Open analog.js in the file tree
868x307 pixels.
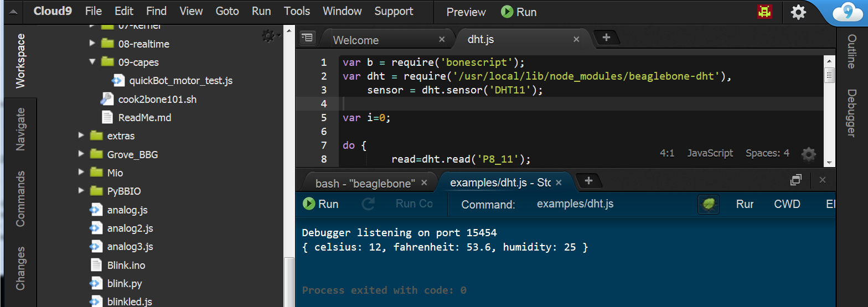[127, 210]
